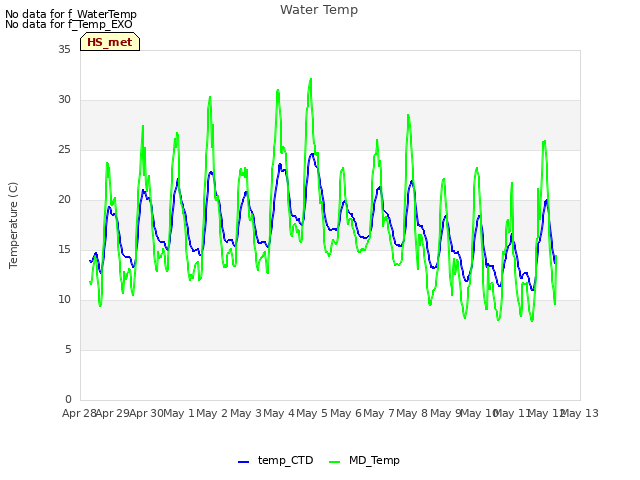Click the May 13 x-axis label

point(580,413)
